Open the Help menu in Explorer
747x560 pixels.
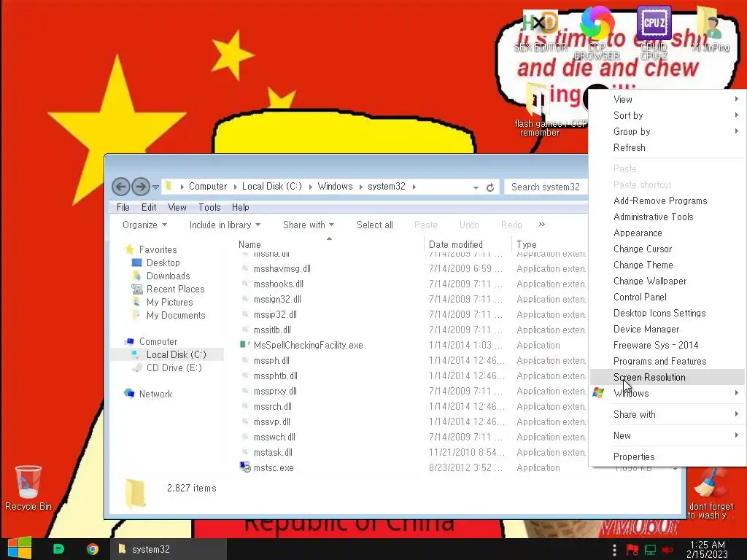(x=240, y=207)
